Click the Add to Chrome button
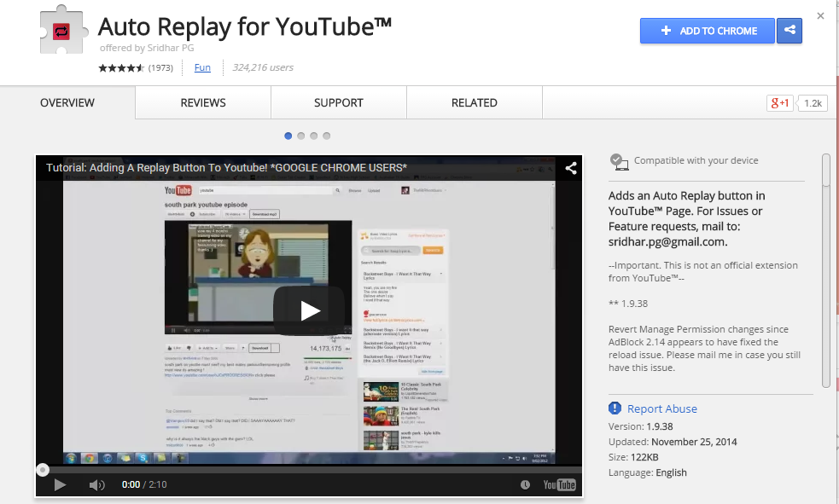 pos(707,31)
